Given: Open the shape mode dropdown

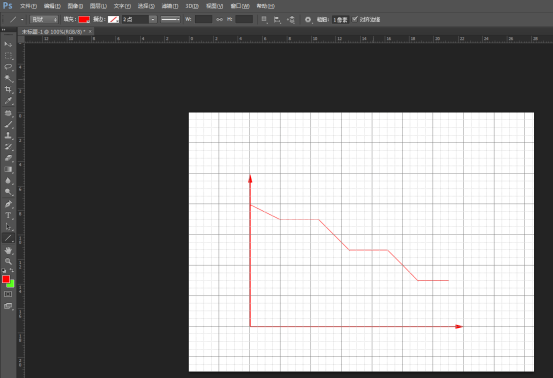Looking at the screenshot, I should (44, 19).
